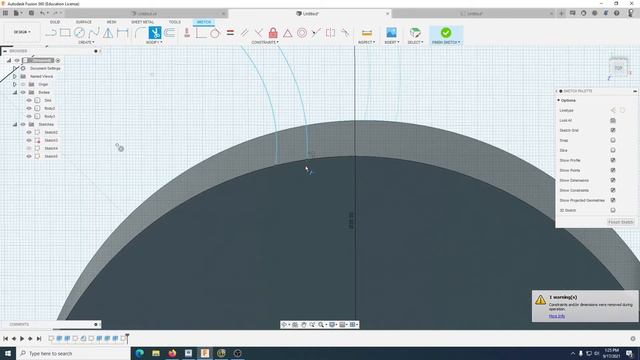640x360 pixels.
Task: Click the Windows search box
Action: click(73, 353)
